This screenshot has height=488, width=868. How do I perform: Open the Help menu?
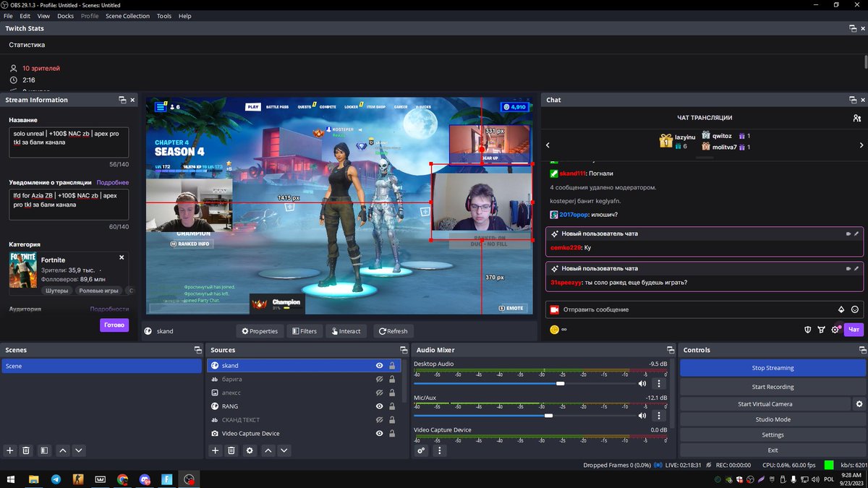pyautogui.click(x=185, y=16)
